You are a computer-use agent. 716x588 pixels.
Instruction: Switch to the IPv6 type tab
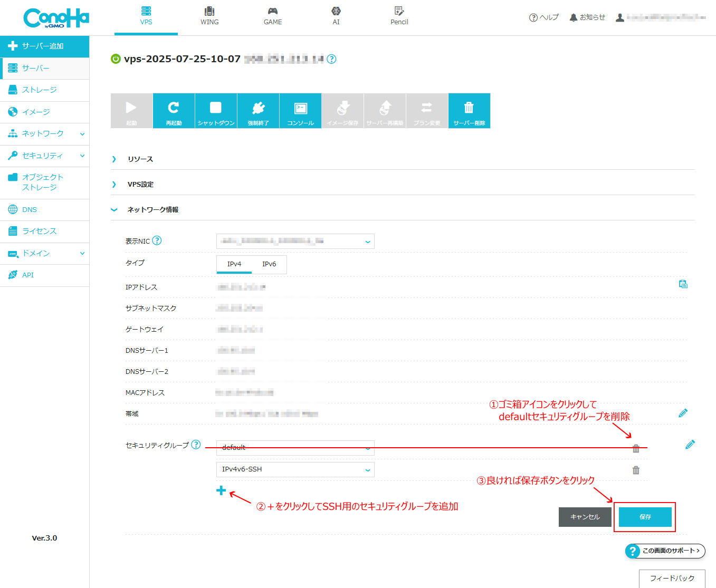269,264
